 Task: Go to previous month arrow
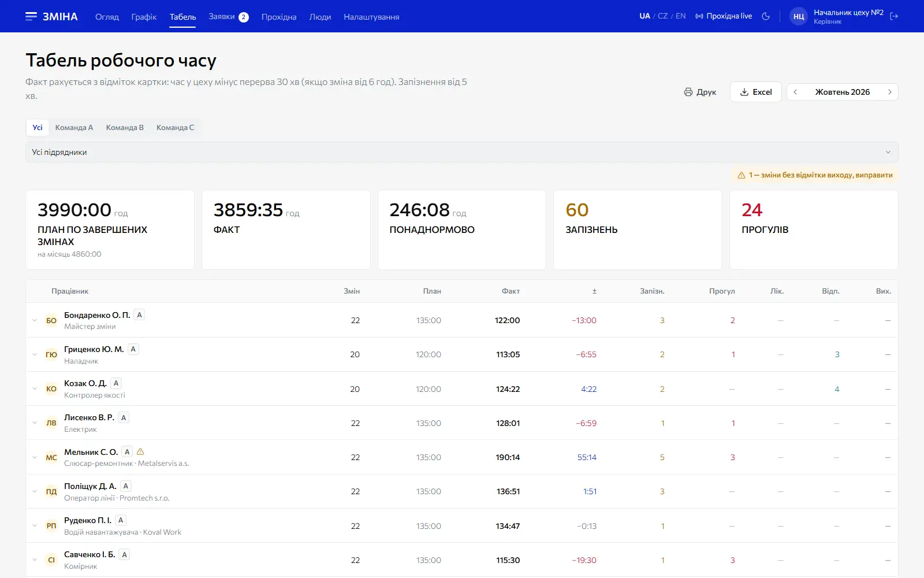795,92
